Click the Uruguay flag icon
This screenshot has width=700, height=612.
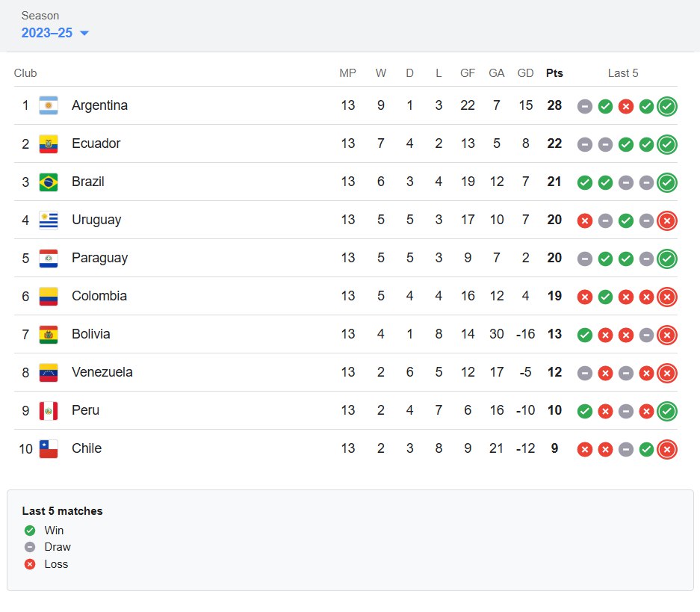[x=49, y=220]
